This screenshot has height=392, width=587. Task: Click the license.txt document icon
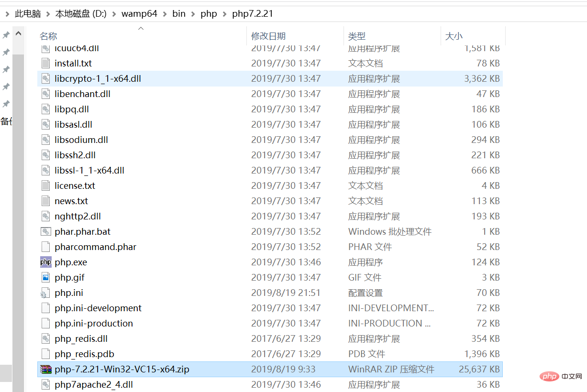click(x=45, y=185)
